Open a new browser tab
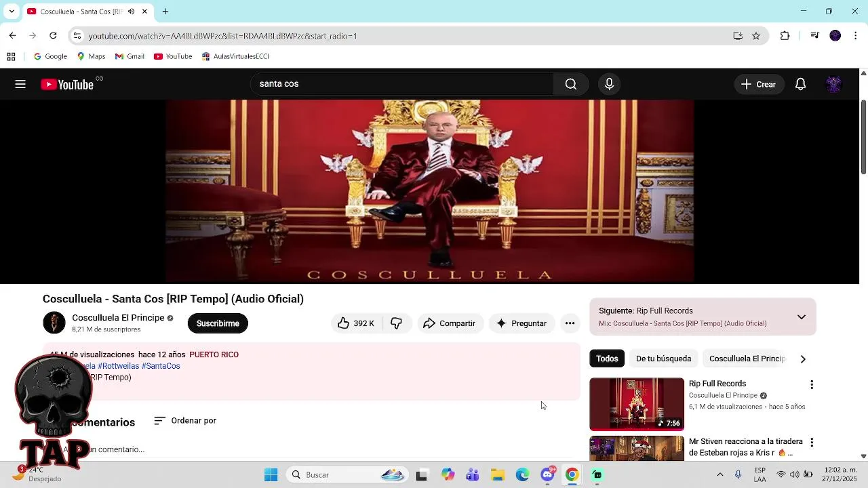 [165, 12]
